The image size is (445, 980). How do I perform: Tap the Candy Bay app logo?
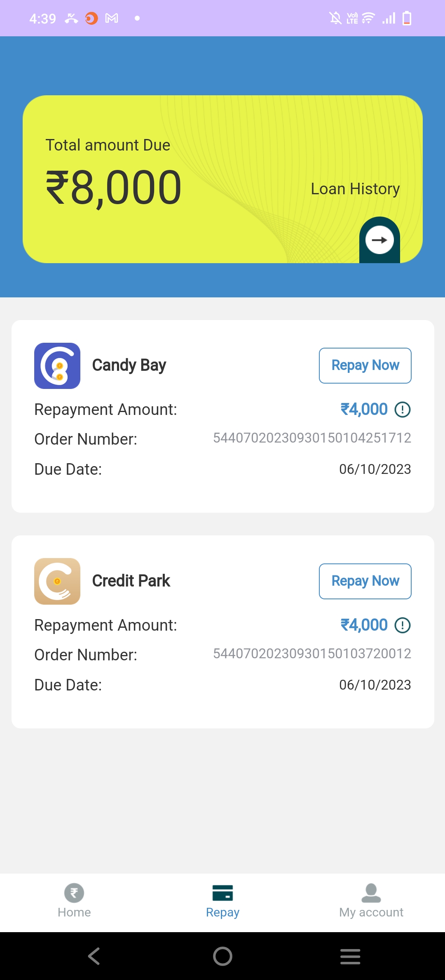pyautogui.click(x=57, y=366)
